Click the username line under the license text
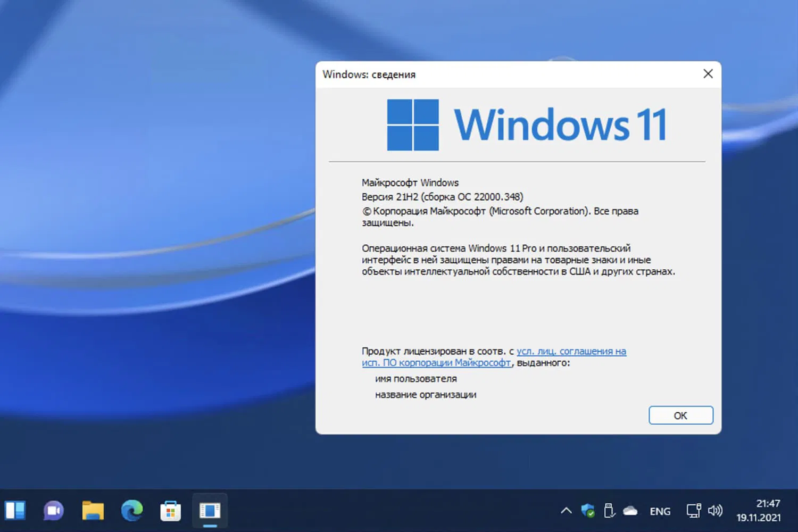 pyautogui.click(x=416, y=378)
